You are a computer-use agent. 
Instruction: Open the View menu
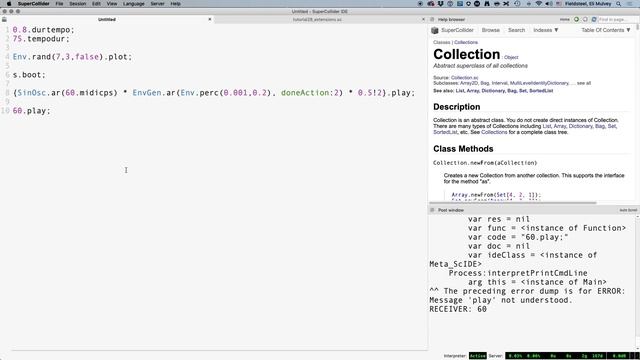(112, 4)
